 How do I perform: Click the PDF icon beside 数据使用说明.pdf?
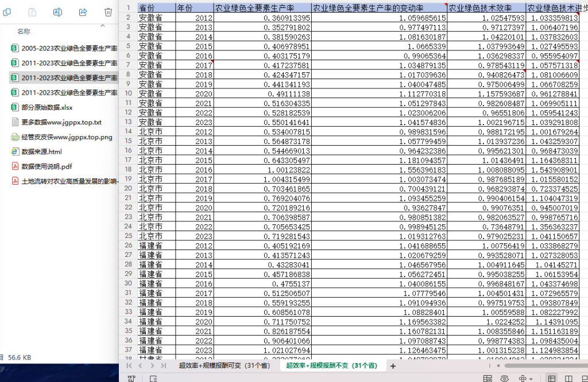[x=14, y=167]
